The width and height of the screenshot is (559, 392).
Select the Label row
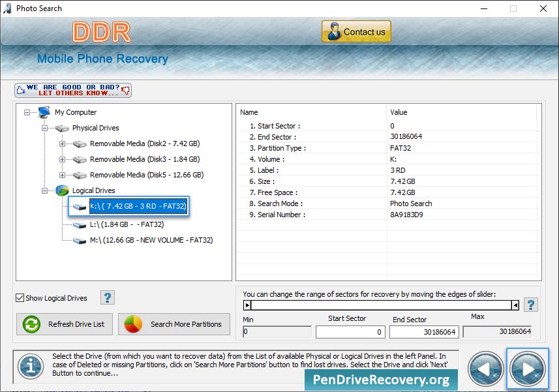coord(387,170)
